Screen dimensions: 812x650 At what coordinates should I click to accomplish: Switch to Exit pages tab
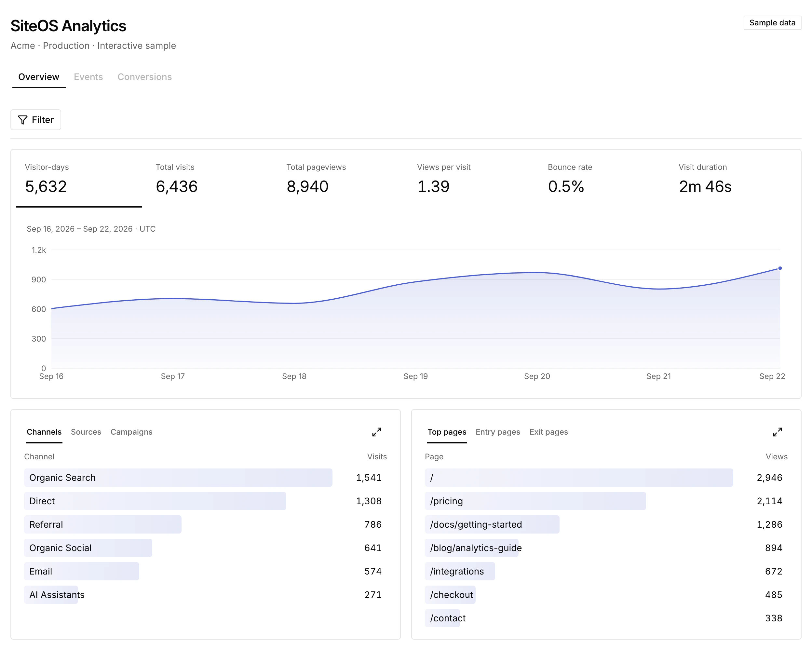(548, 432)
